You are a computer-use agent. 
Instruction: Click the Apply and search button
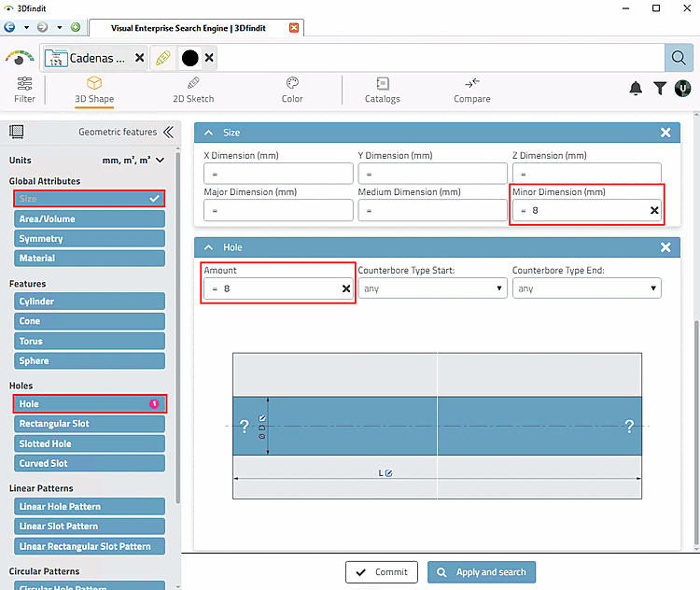pyautogui.click(x=482, y=572)
